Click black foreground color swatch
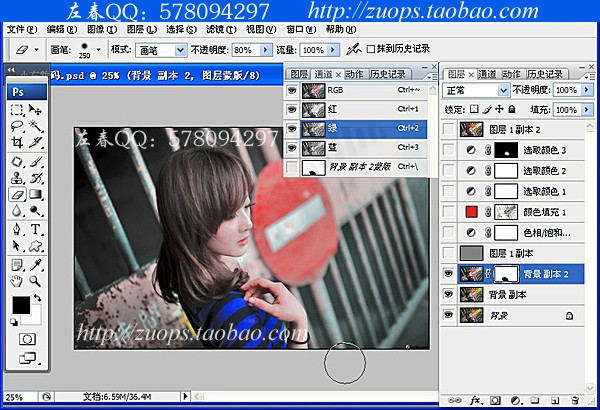This screenshot has width=600, height=410. point(21,305)
